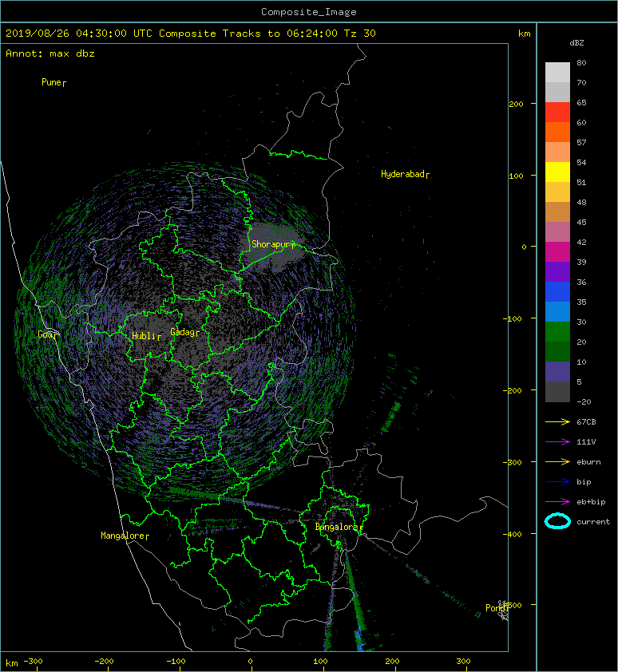Image resolution: width=618 pixels, height=672 pixels.
Task: Select the Shorapur radar site label
Action: point(271,244)
